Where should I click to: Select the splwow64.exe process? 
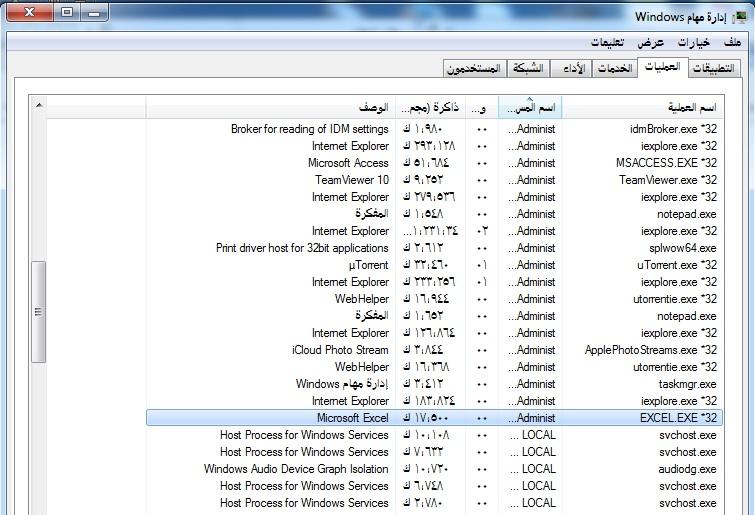[x=682, y=248]
